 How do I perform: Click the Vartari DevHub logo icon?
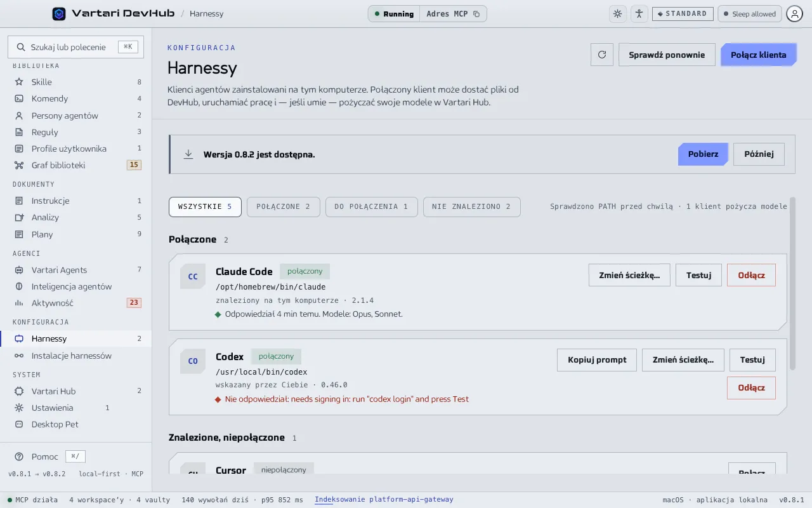tap(59, 13)
